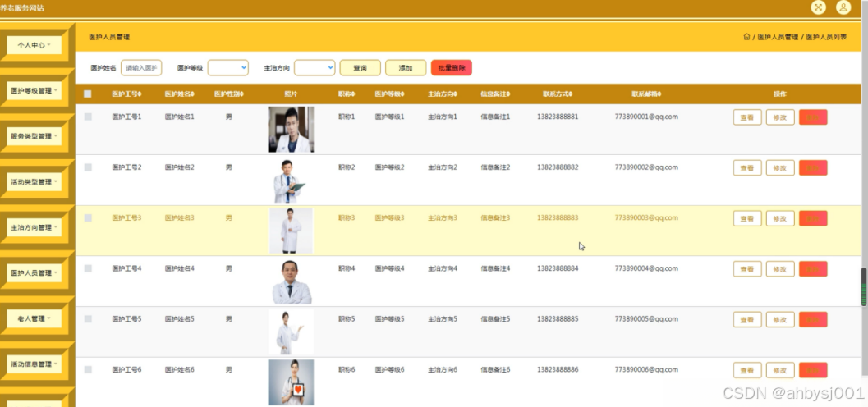This screenshot has height=407, width=868.
Task: Check the row for 医护工号2
Action: tap(88, 167)
